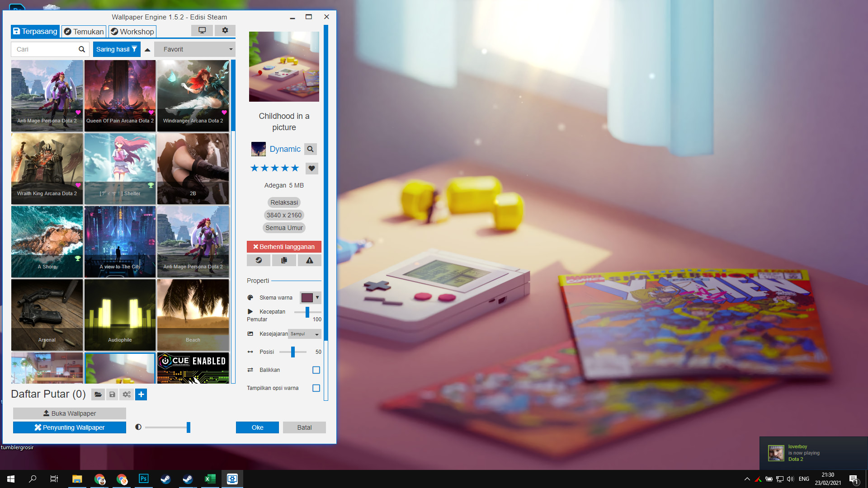868x488 pixels.
Task: Click the add playlist icon in Daftar Putar
Action: click(141, 394)
